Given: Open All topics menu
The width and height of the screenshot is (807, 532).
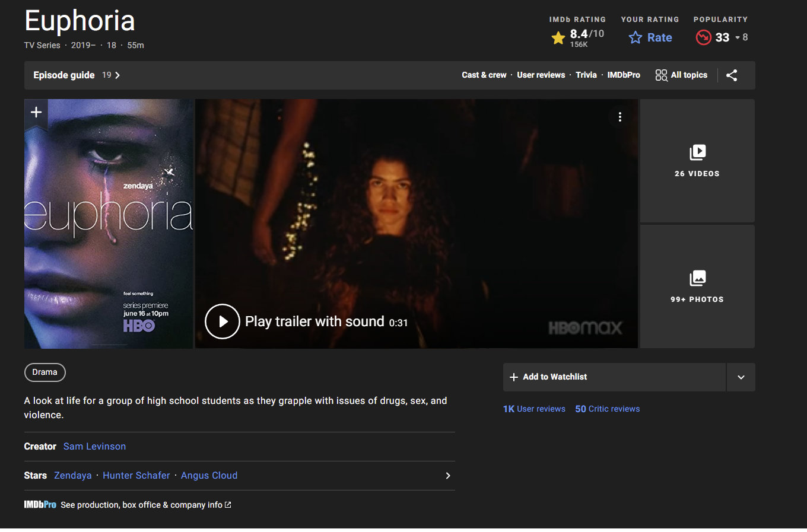Looking at the screenshot, I should tap(681, 75).
